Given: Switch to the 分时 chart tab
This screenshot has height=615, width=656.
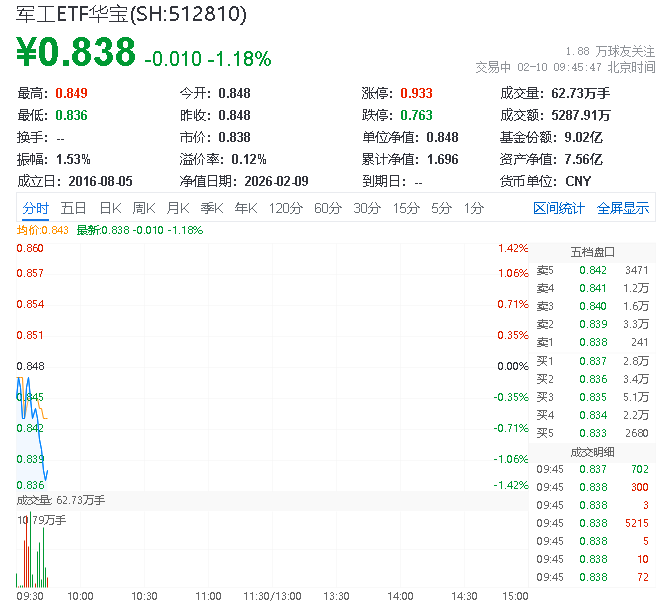Looking at the screenshot, I should [x=36, y=208].
